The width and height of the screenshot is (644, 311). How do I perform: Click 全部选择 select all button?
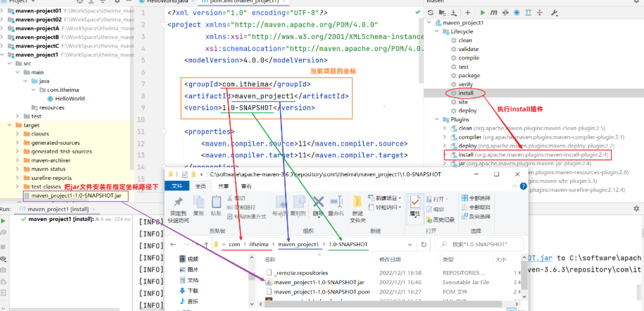click(476, 199)
